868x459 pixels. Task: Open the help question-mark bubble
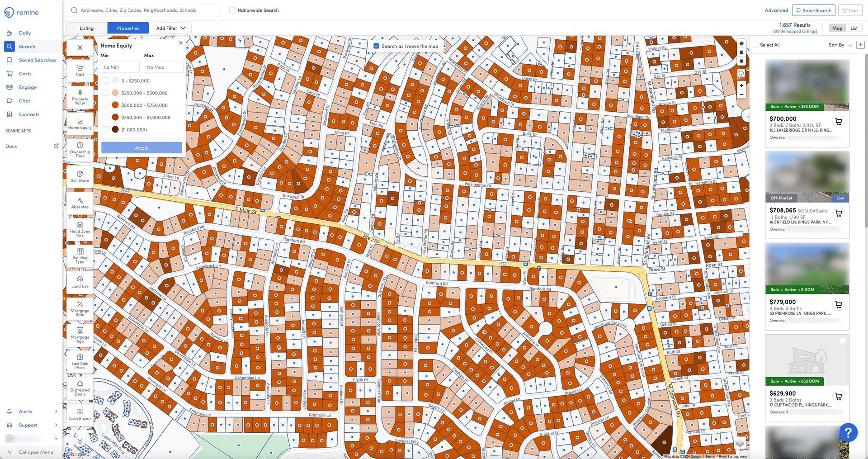(849, 432)
